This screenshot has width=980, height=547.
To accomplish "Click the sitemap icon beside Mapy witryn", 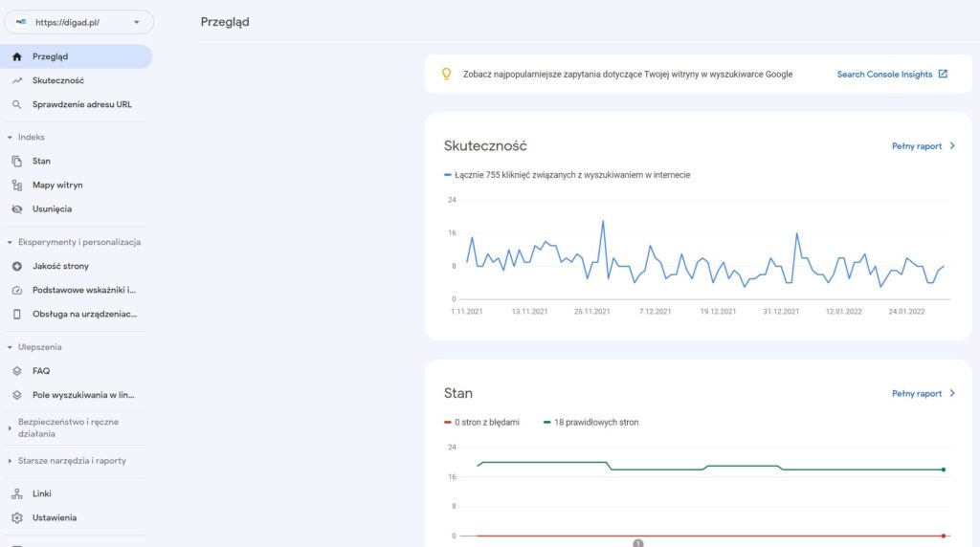I will pyautogui.click(x=17, y=186).
